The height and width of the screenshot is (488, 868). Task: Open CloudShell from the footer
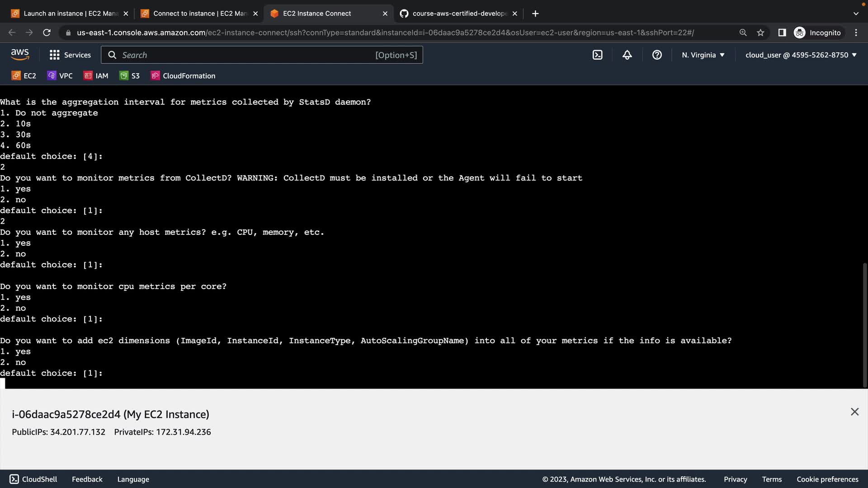[33, 479]
